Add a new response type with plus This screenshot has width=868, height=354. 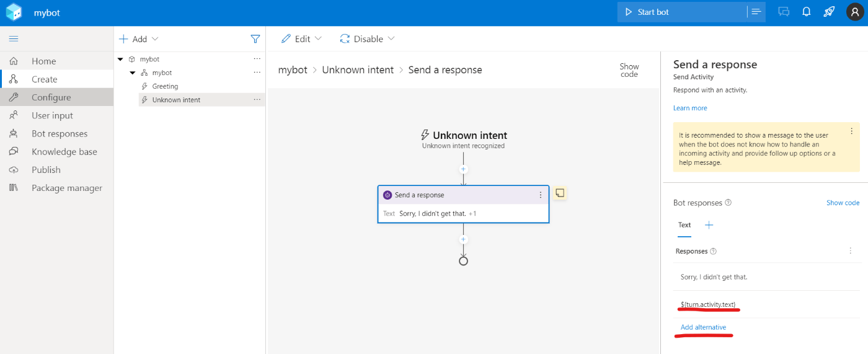point(709,225)
